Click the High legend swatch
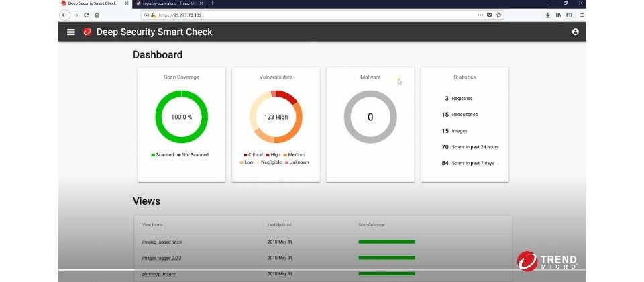644x282 pixels. [x=268, y=155]
